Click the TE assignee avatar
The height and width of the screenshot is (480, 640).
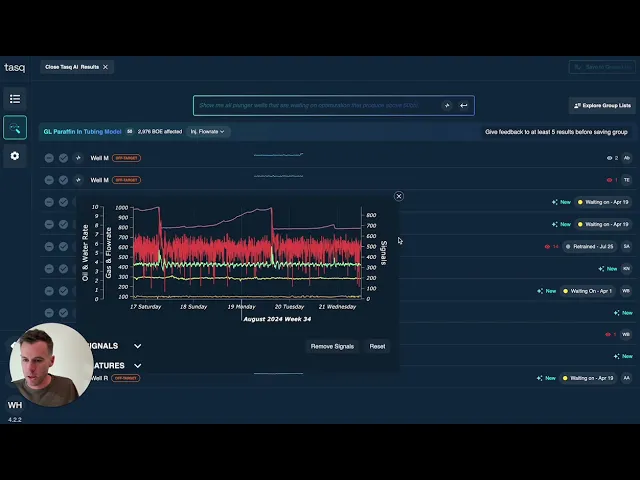point(627,180)
